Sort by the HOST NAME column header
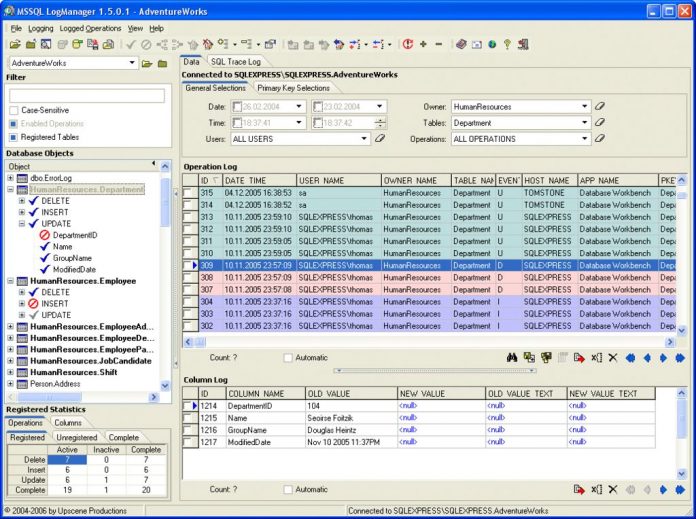 550,181
